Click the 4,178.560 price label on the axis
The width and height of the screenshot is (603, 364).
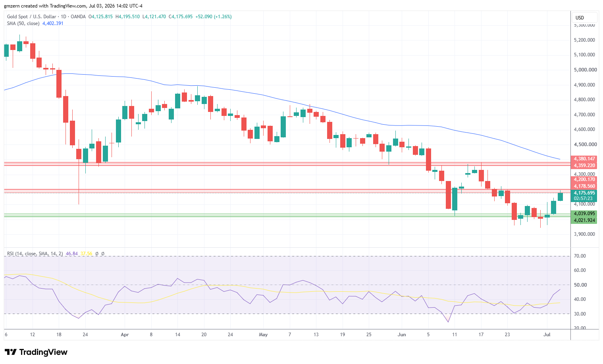(584, 186)
